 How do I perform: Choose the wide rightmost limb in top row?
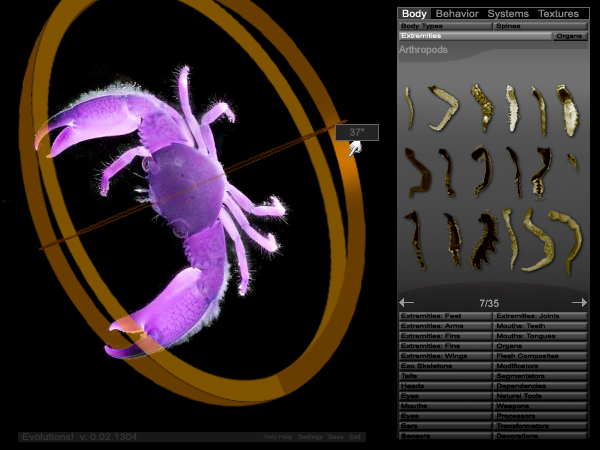[x=567, y=110]
